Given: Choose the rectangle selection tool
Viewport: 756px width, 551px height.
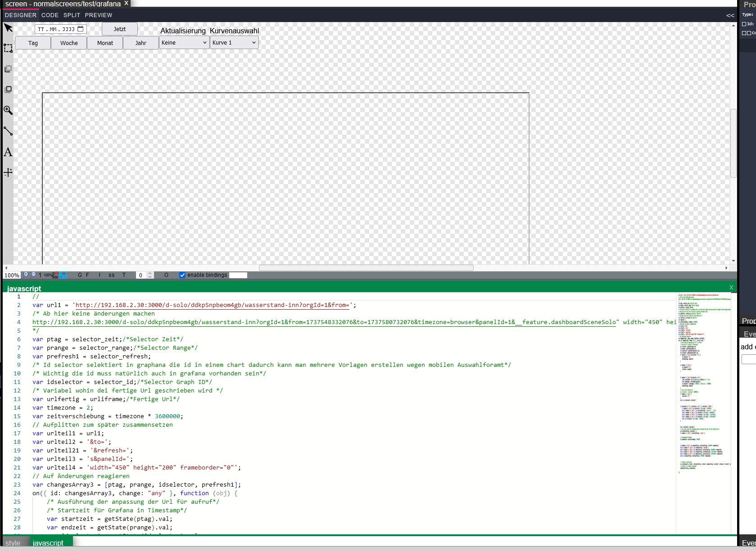Looking at the screenshot, I should pyautogui.click(x=8, y=48).
